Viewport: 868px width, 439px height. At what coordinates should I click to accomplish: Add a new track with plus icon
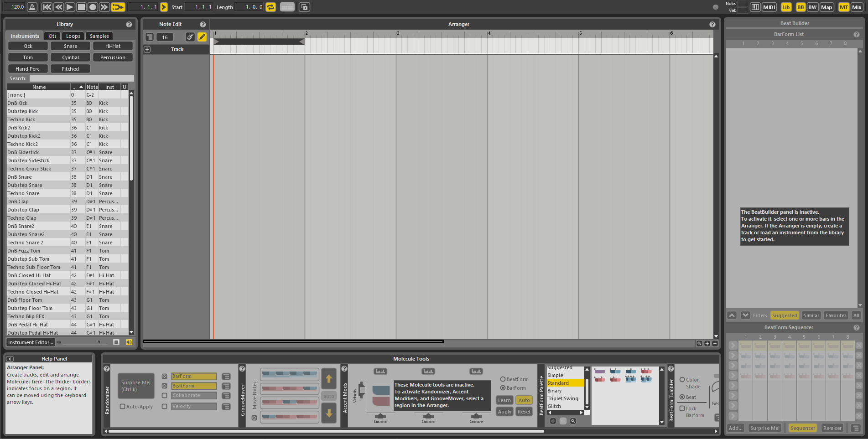coord(147,49)
